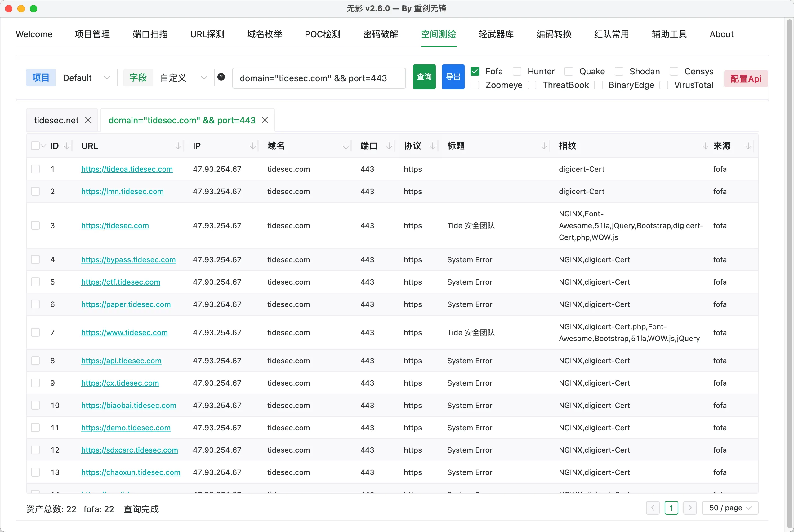Sort by the 指纹 column arrow
This screenshot has width=794, height=532.
point(705,146)
